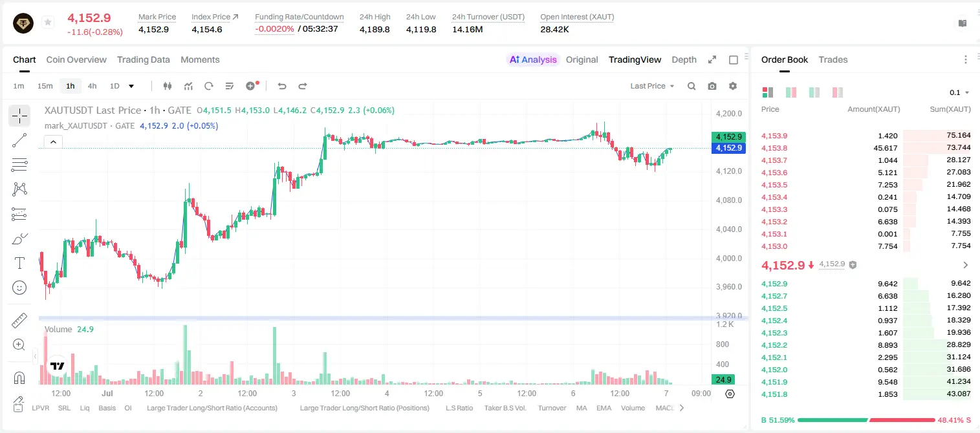Select the trend line drawing tool
Viewport: 980px width, 433px height.
pyautogui.click(x=19, y=140)
